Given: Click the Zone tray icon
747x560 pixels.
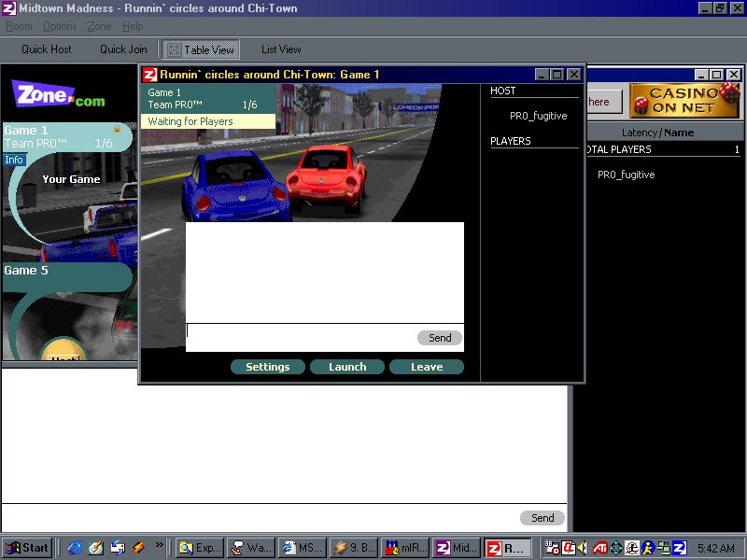Looking at the screenshot, I should [680, 548].
